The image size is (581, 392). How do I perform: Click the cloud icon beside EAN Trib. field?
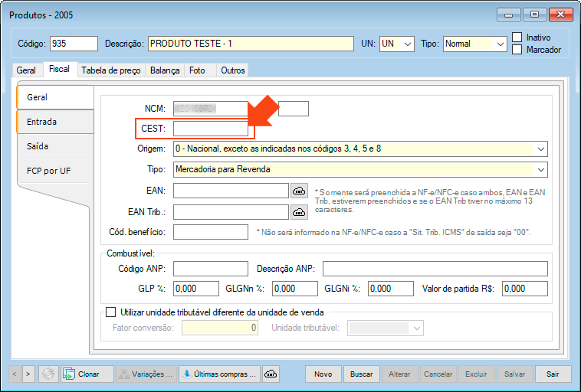click(x=299, y=212)
